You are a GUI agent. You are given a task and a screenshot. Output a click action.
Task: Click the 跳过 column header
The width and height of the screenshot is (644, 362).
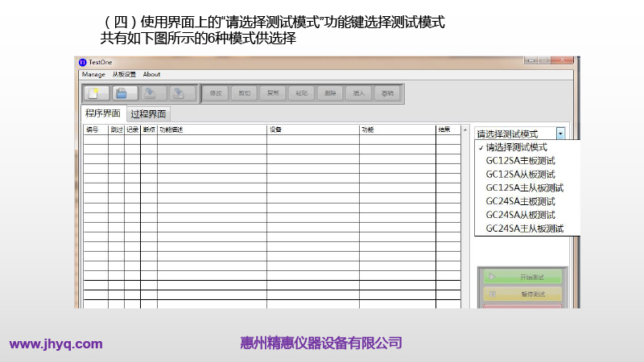pyautogui.click(x=116, y=130)
